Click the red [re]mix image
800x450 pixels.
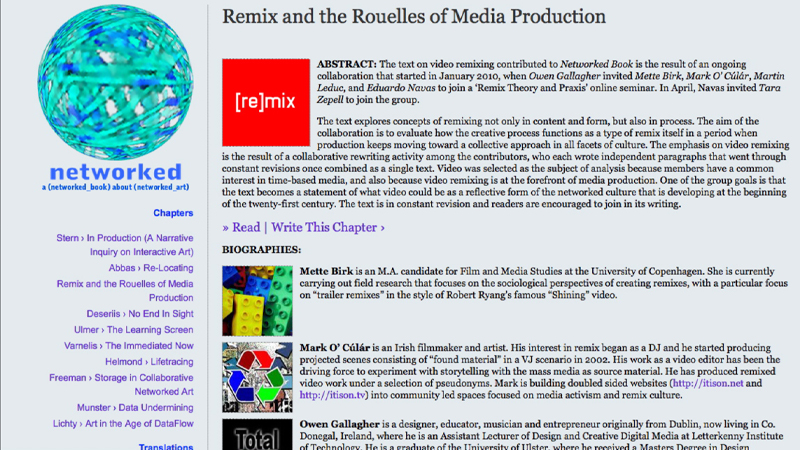266,103
